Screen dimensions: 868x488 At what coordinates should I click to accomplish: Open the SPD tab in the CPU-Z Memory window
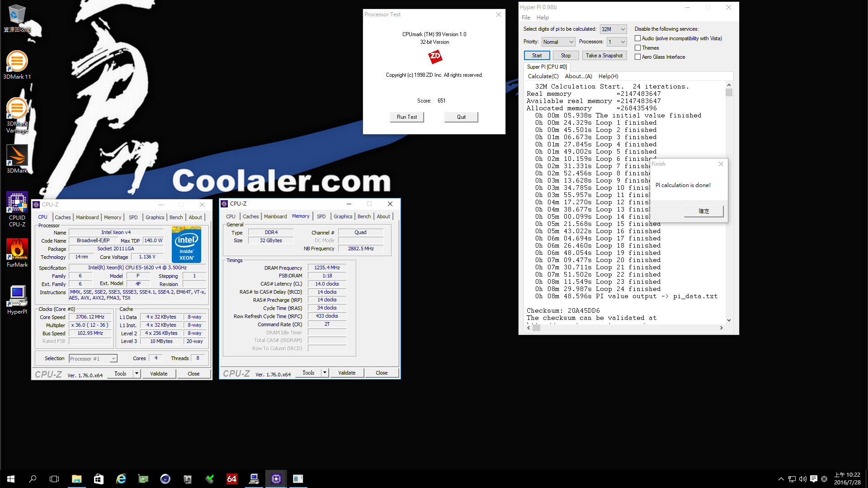[321, 216]
